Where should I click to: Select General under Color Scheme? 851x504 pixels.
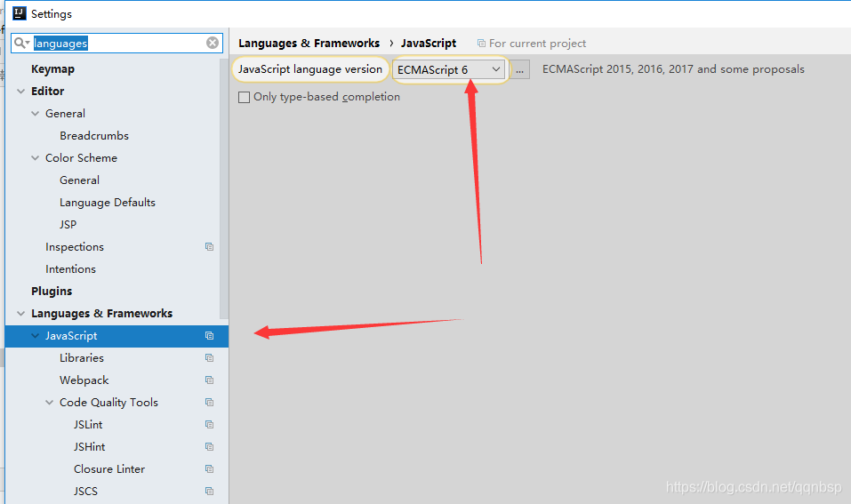click(x=79, y=180)
